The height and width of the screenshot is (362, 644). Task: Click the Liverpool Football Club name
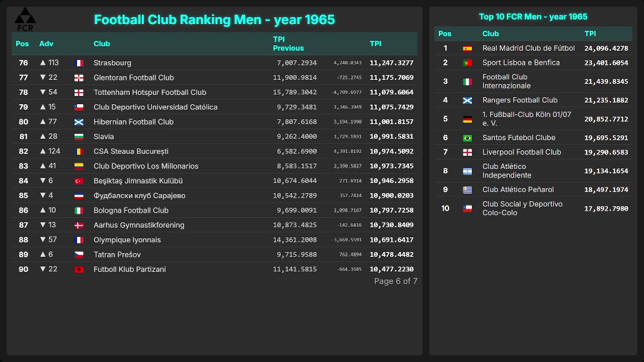pyautogui.click(x=522, y=152)
